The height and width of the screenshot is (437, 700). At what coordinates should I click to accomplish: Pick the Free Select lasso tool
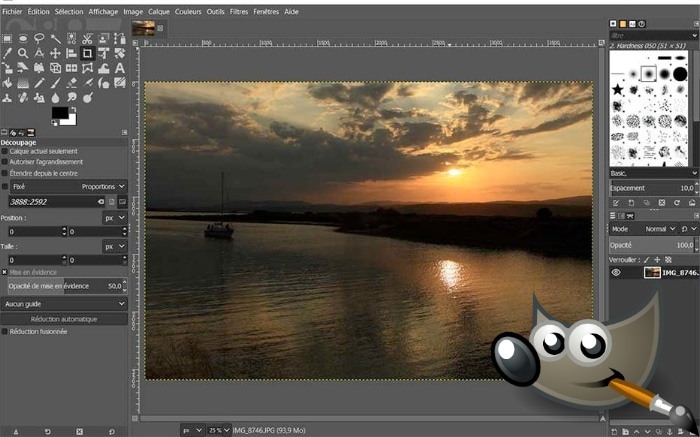pyautogui.click(x=39, y=39)
